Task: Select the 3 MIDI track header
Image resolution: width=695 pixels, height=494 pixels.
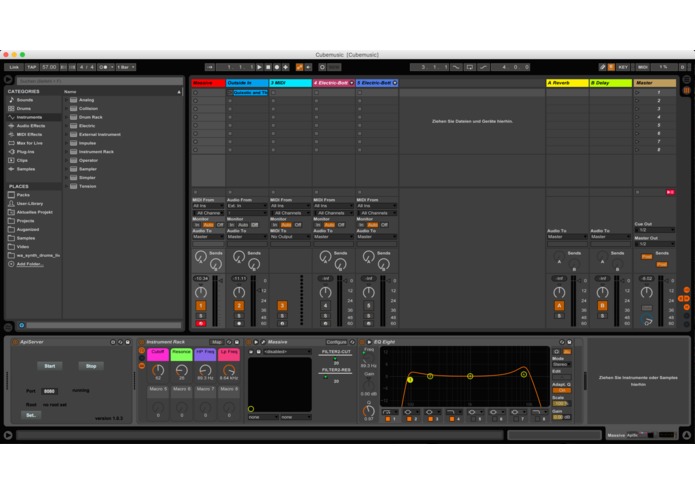Action: click(290, 83)
